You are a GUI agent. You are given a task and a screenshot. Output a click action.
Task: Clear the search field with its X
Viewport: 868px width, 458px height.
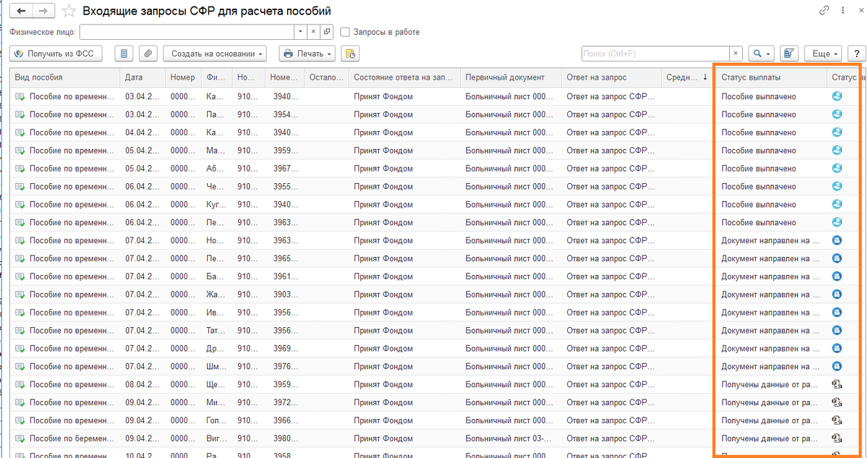tap(736, 54)
